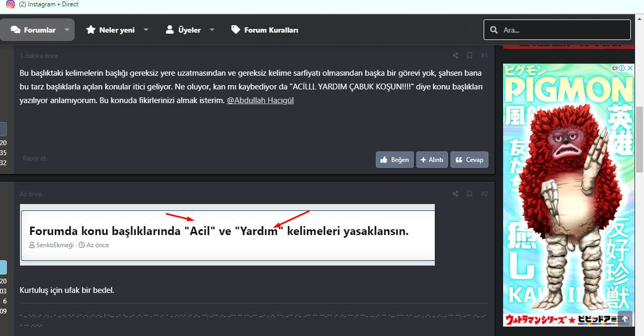Screen dimensions: 644x336
Task: Click the scroll-to-top arrow button
Action: pyautogui.click(x=625, y=319)
